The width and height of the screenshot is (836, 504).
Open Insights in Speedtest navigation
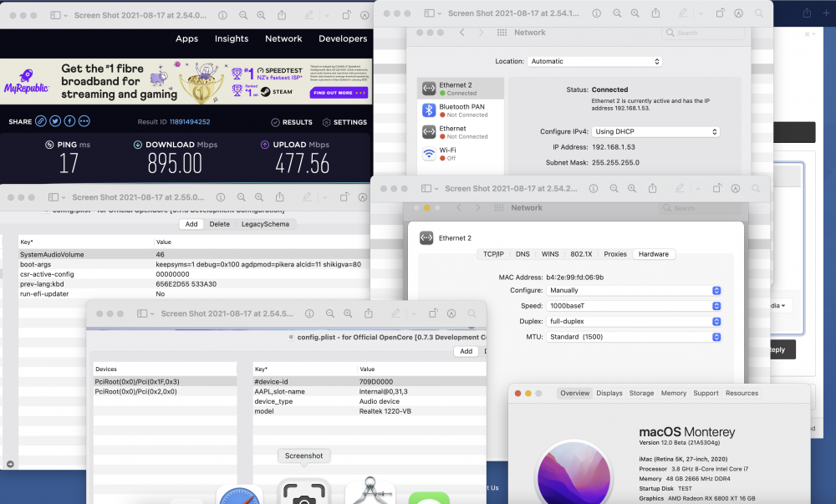point(232,39)
